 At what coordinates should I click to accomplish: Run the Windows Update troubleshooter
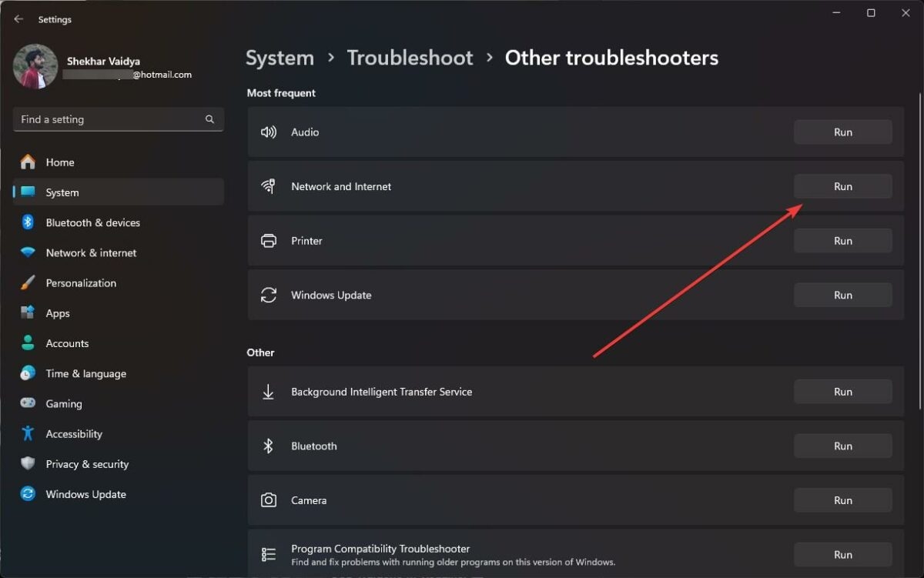click(x=842, y=295)
